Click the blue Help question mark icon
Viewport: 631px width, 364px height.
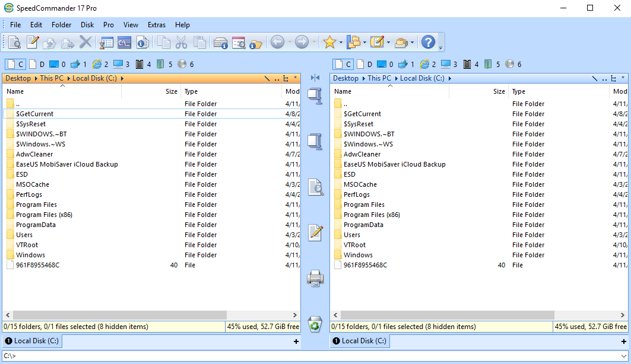(428, 41)
